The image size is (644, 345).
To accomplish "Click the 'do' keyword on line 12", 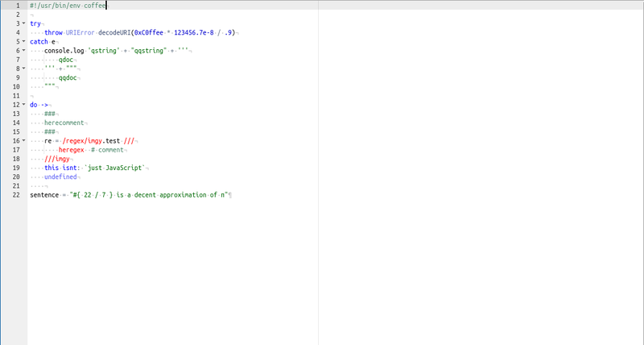I will (34, 105).
